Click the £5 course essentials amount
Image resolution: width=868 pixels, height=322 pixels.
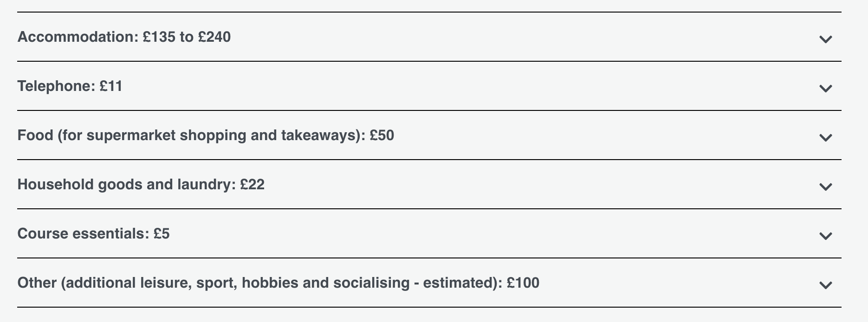point(162,234)
